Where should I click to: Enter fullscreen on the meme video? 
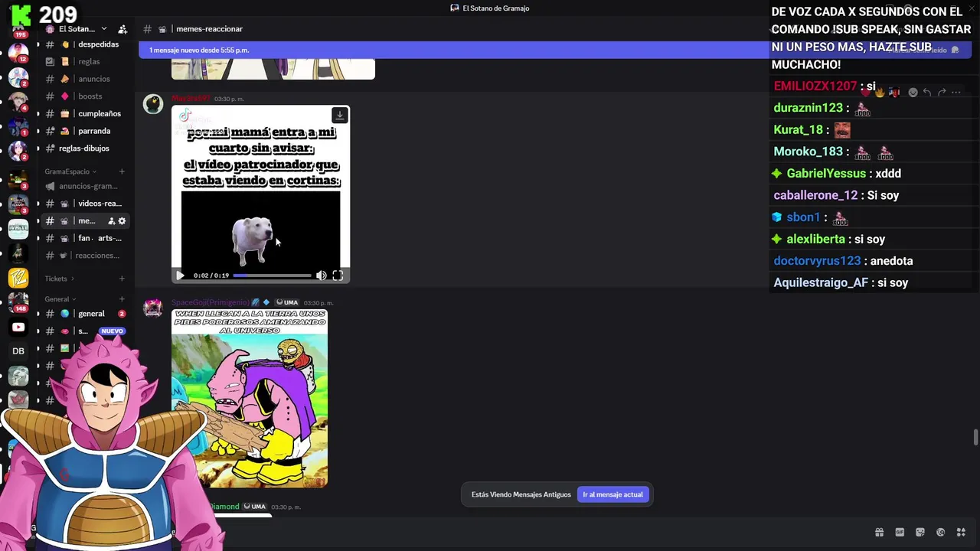click(x=338, y=275)
